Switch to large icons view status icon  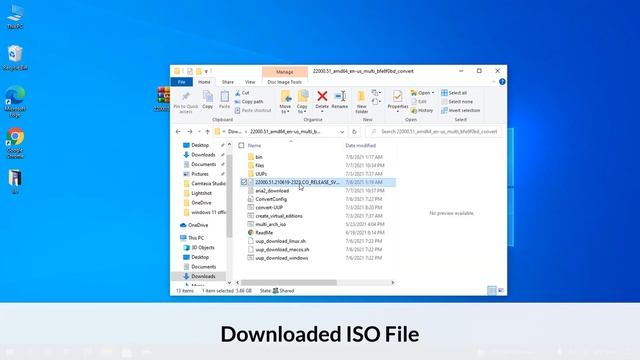501,290
